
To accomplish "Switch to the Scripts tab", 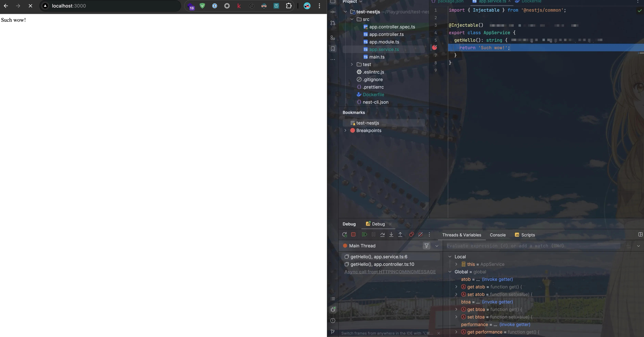I will click(528, 235).
